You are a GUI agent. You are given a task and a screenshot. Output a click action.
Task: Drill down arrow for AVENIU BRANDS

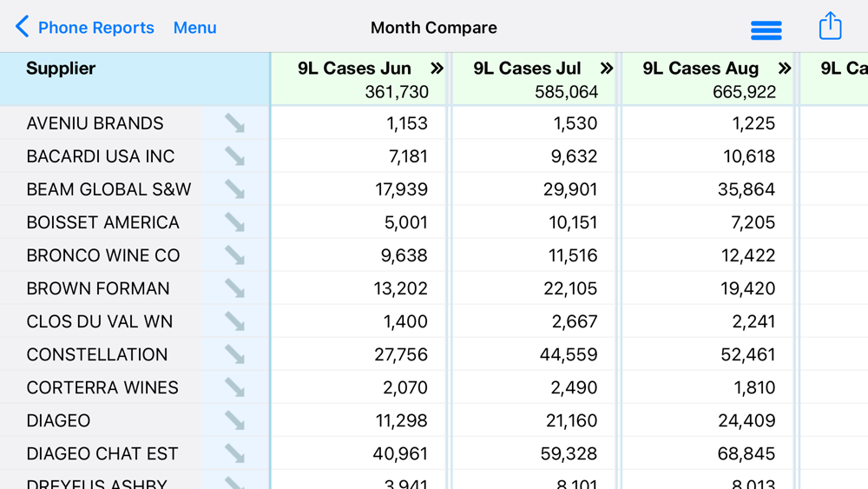click(234, 123)
